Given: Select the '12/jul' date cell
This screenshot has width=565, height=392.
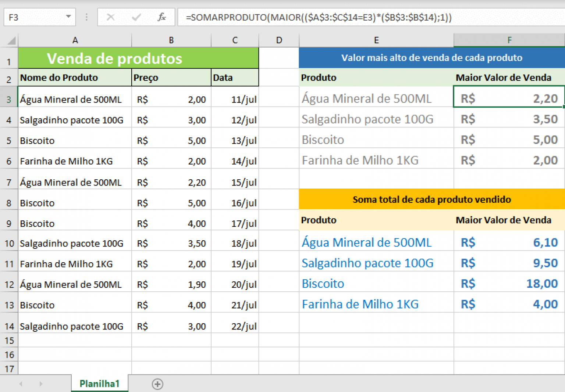Looking at the screenshot, I should (235, 118).
